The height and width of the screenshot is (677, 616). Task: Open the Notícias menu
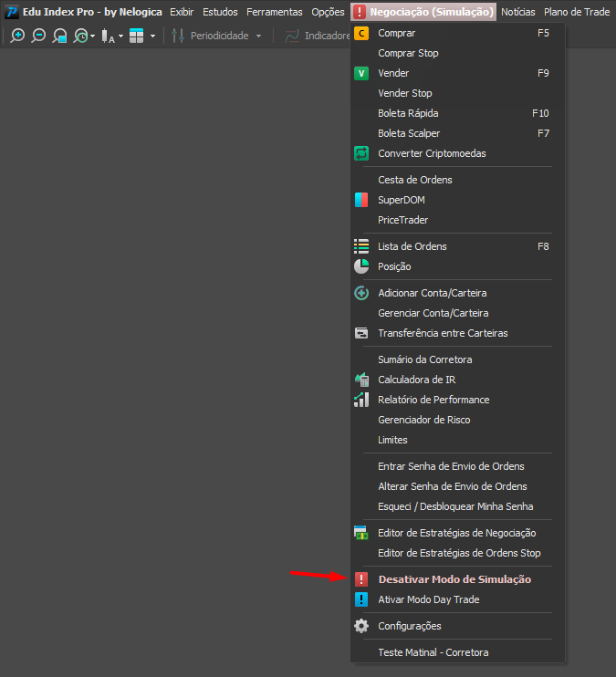point(518,12)
